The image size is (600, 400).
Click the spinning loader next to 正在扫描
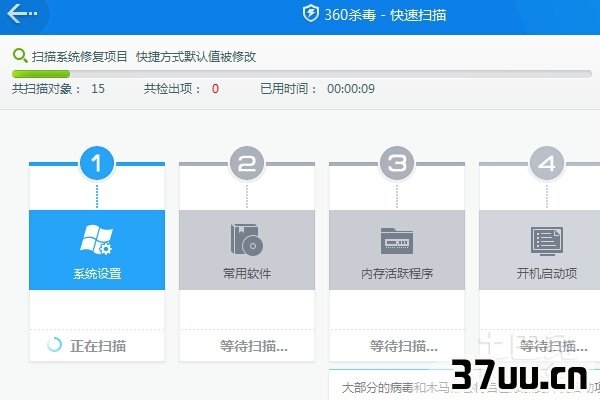54,344
